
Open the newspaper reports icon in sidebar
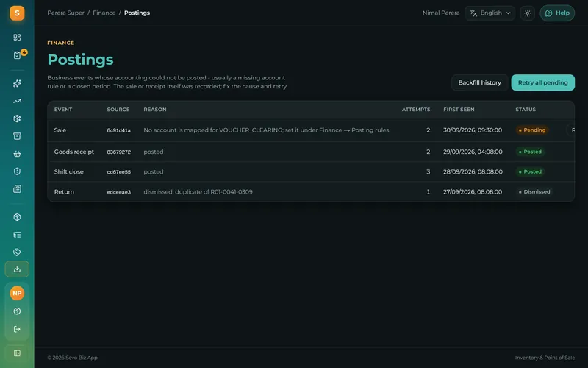(x=17, y=189)
